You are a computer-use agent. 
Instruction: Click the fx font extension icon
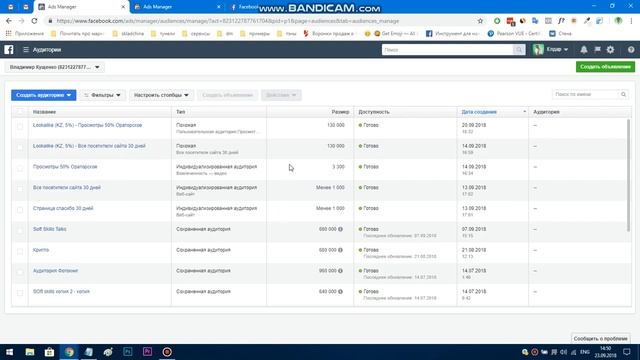click(x=561, y=21)
